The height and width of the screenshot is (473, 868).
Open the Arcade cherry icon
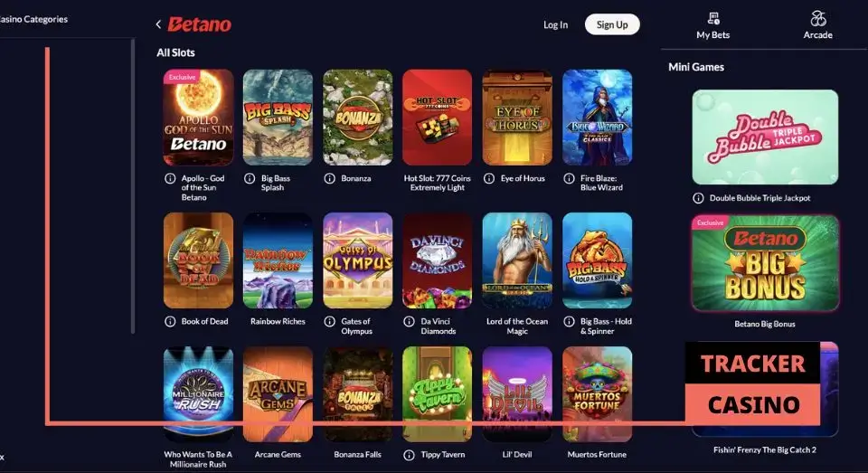click(x=818, y=19)
